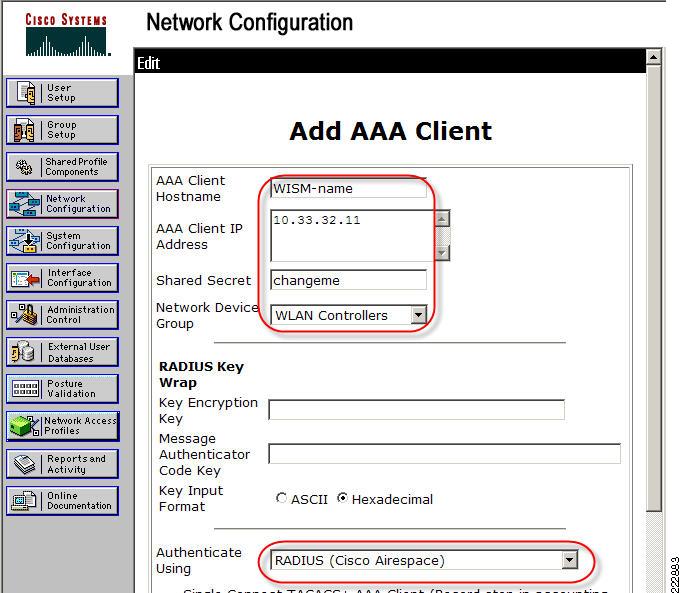Click the page vertical scrollbar thumb

pos(653,288)
